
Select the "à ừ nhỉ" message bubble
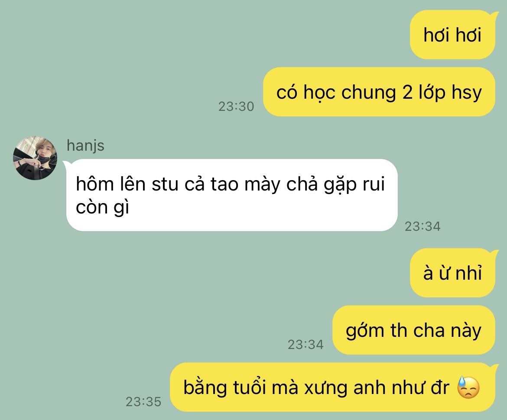pyautogui.click(x=452, y=273)
